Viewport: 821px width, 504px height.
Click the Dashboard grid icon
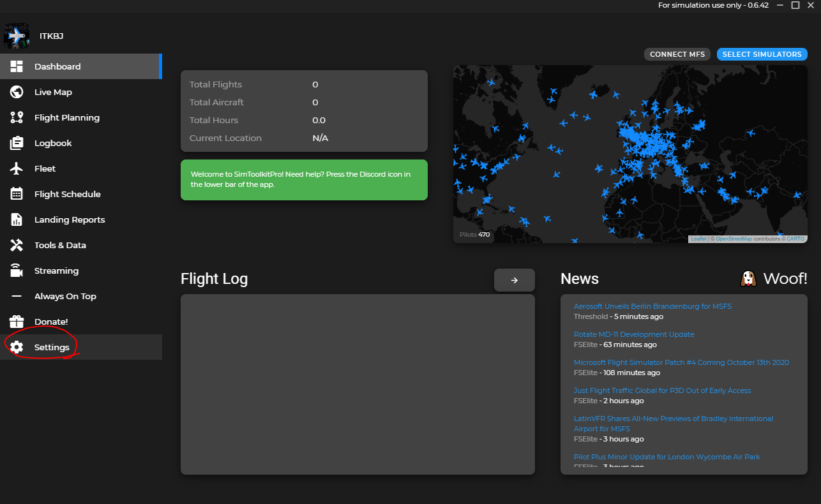point(17,66)
